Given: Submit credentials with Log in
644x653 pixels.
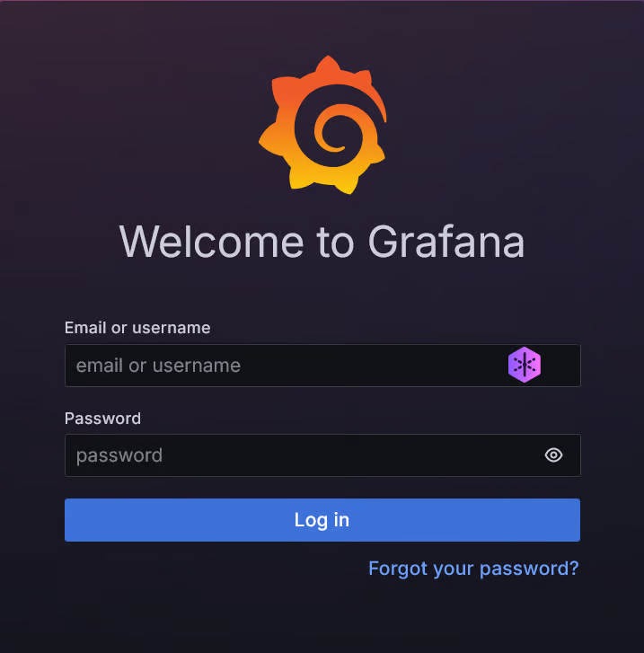Looking at the screenshot, I should coord(322,520).
